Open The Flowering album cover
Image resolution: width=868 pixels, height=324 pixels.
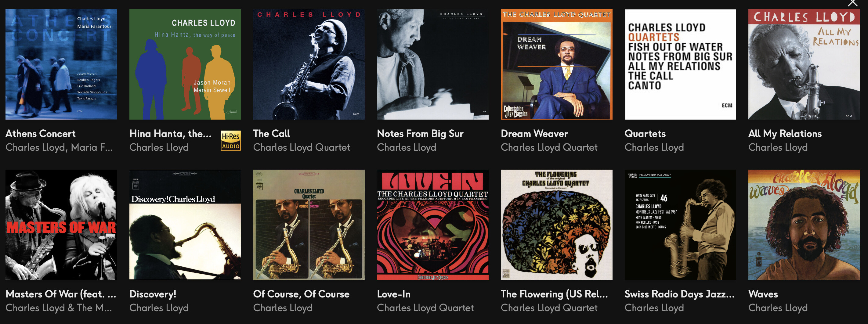pyautogui.click(x=557, y=225)
